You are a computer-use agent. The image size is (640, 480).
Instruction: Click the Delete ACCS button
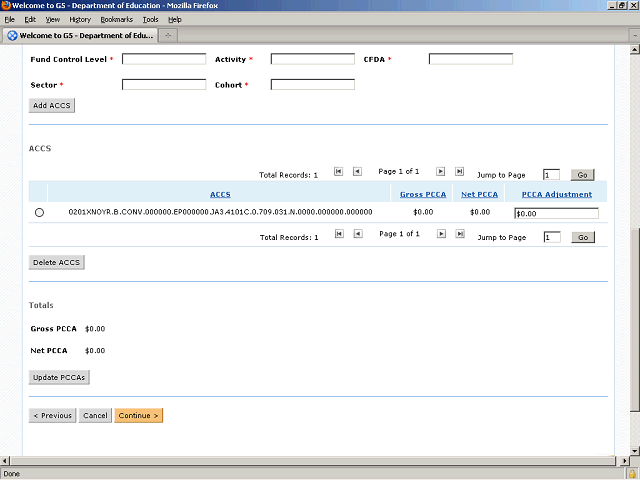coord(57,262)
